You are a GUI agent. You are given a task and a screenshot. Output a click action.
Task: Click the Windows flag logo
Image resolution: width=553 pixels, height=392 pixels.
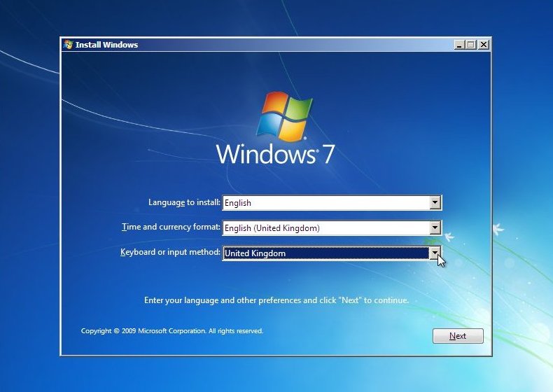tap(283, 115)
